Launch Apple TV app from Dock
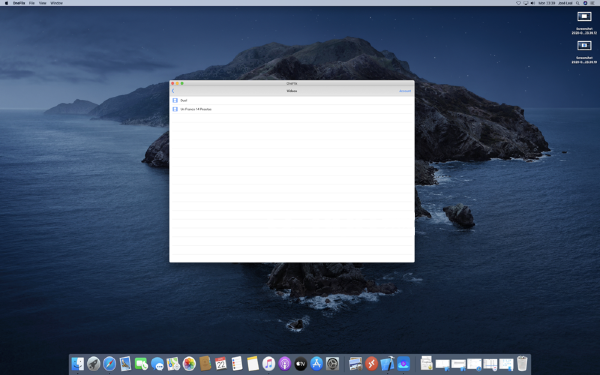Viewport: 600px width, 375px height. click(x=300, y=364)
